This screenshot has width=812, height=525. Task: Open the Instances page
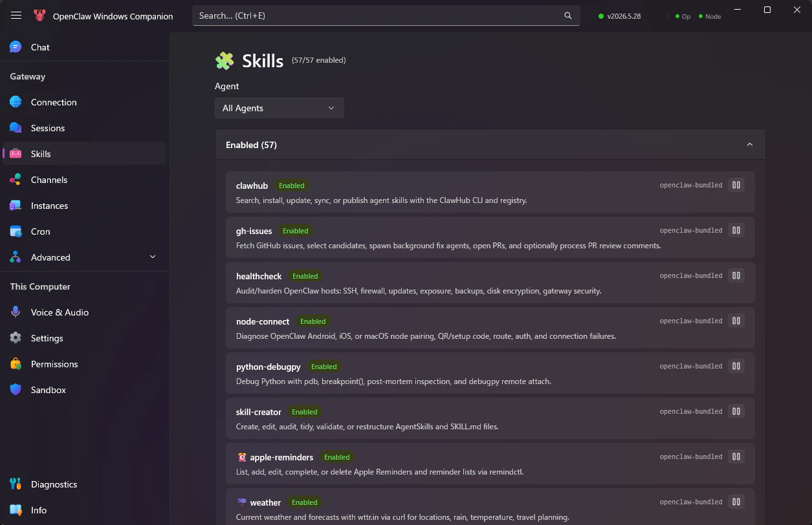pos(84,206)
